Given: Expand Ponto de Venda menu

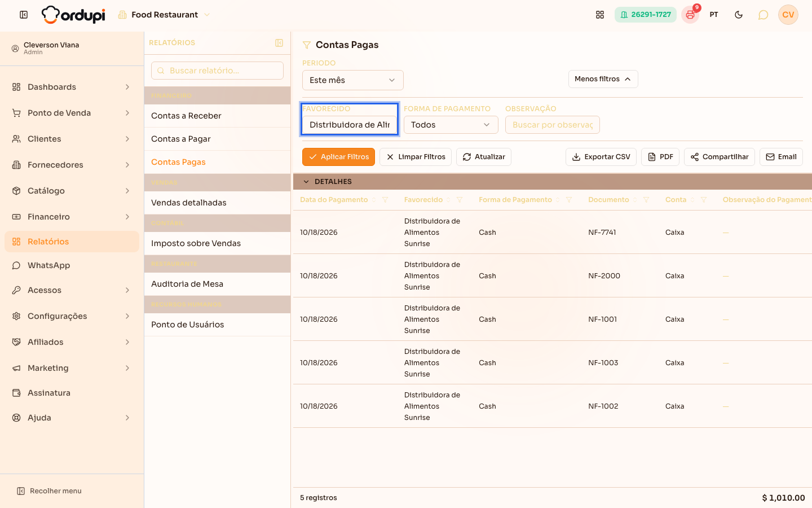Looking at the screenshot, I should (72, 113).
